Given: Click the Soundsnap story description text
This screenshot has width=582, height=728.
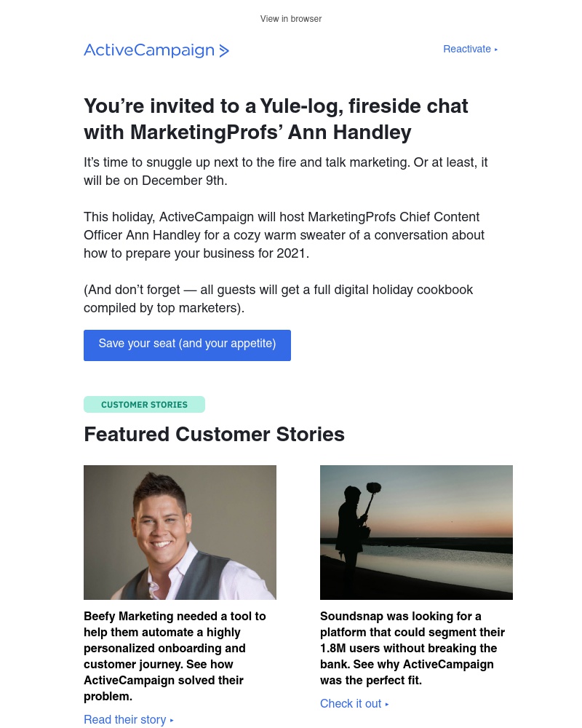Looking at the screenshot, I should click(412, 648).
